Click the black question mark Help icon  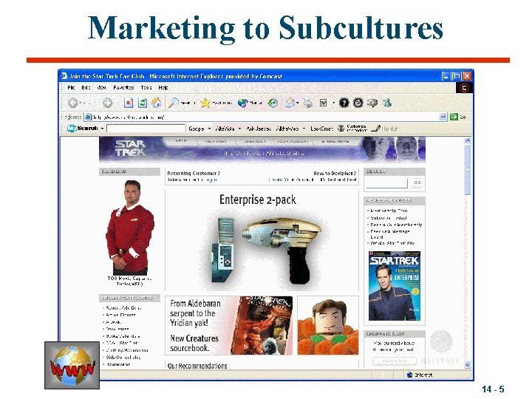(x=344, y=103)
